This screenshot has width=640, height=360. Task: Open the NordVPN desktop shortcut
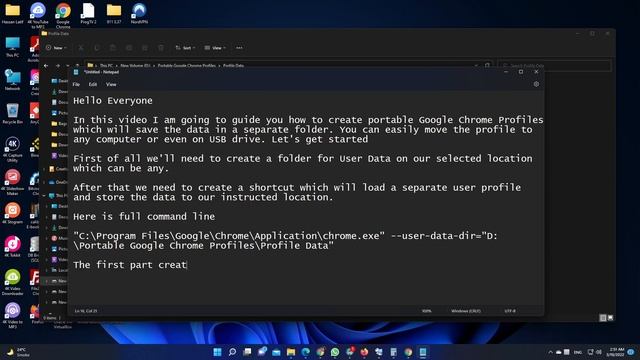click(x=139, y=13)
